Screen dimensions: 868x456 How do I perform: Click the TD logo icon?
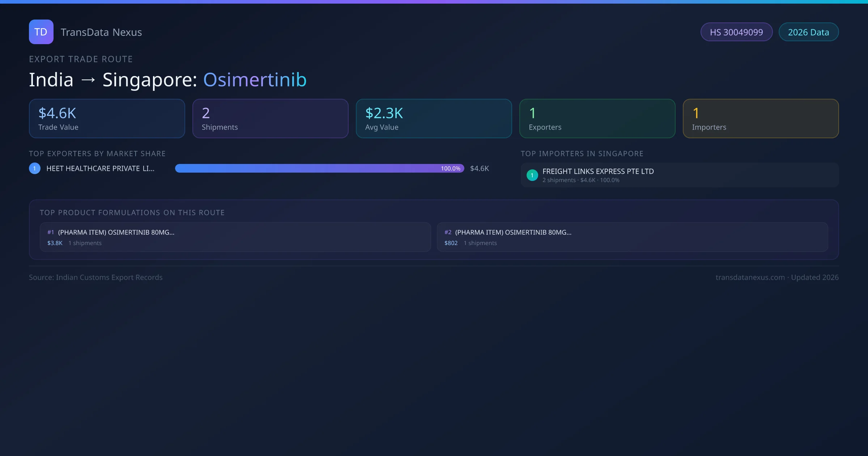coord(41,32)
